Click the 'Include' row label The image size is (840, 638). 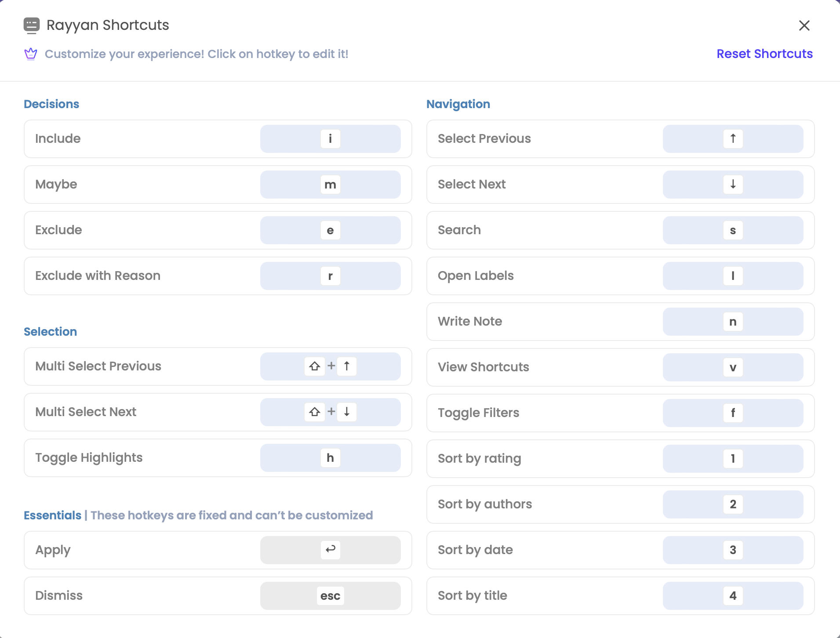pyautogui.click(x=58, y=139)
